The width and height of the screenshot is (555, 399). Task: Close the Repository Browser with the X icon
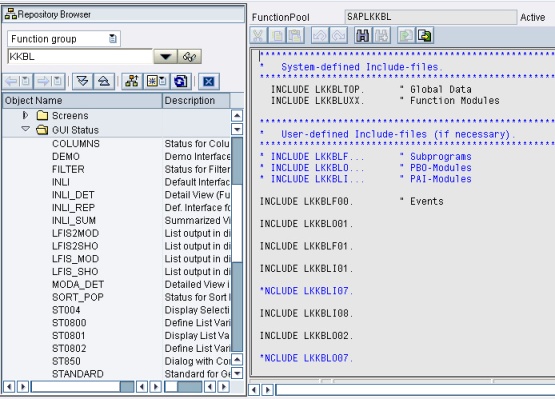point(209,81)
